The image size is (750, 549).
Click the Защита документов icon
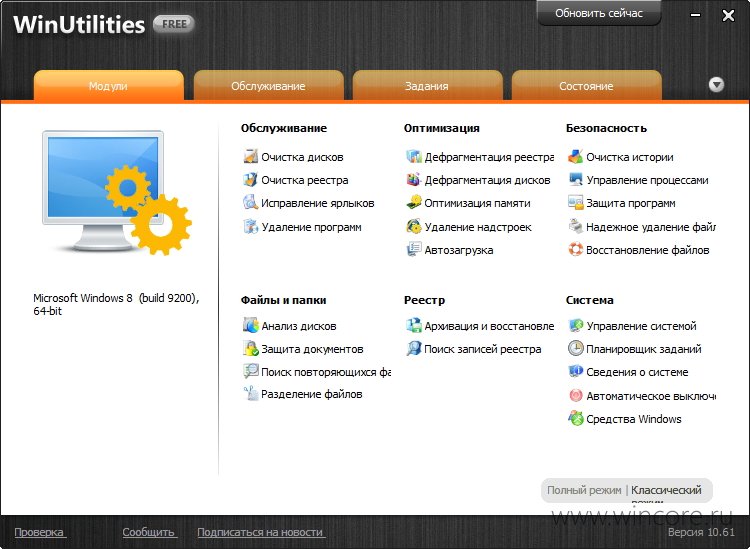click(250, 349)
